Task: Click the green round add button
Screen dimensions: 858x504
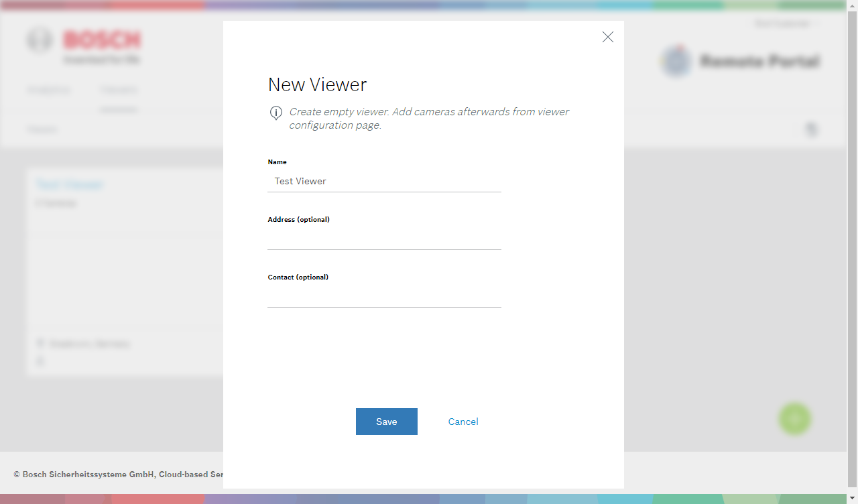Action: (x=795, y=419)
